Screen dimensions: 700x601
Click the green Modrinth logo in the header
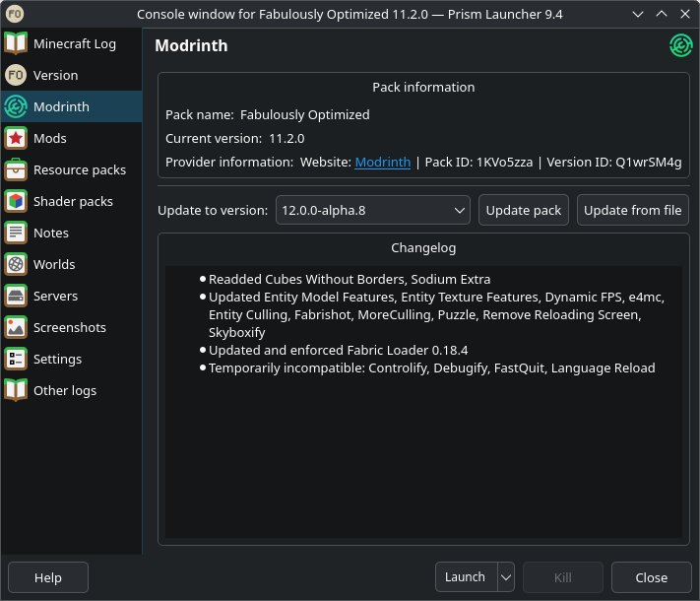pos(681,45)
